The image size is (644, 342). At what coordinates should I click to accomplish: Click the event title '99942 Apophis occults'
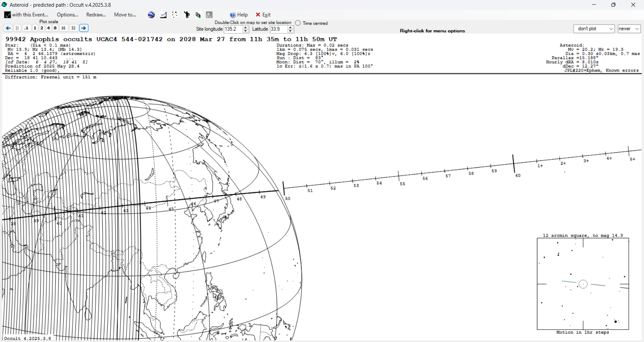click(49, 39)
